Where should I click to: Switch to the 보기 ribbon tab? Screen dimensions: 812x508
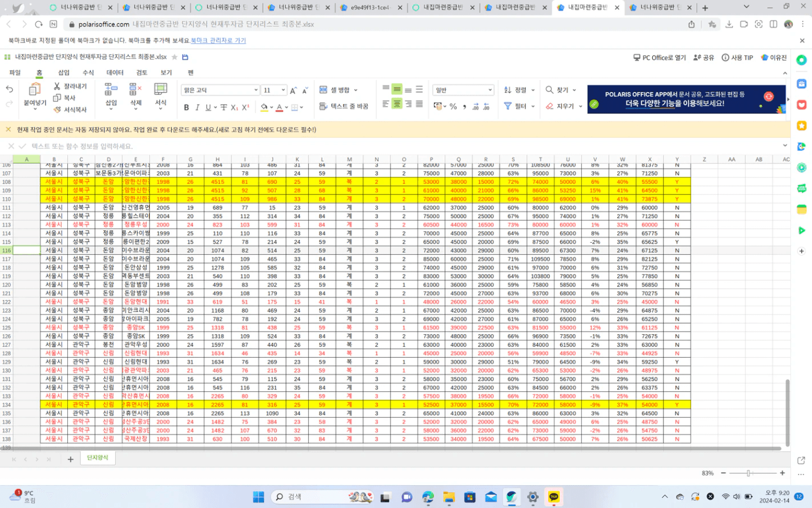tap(166, 73)
